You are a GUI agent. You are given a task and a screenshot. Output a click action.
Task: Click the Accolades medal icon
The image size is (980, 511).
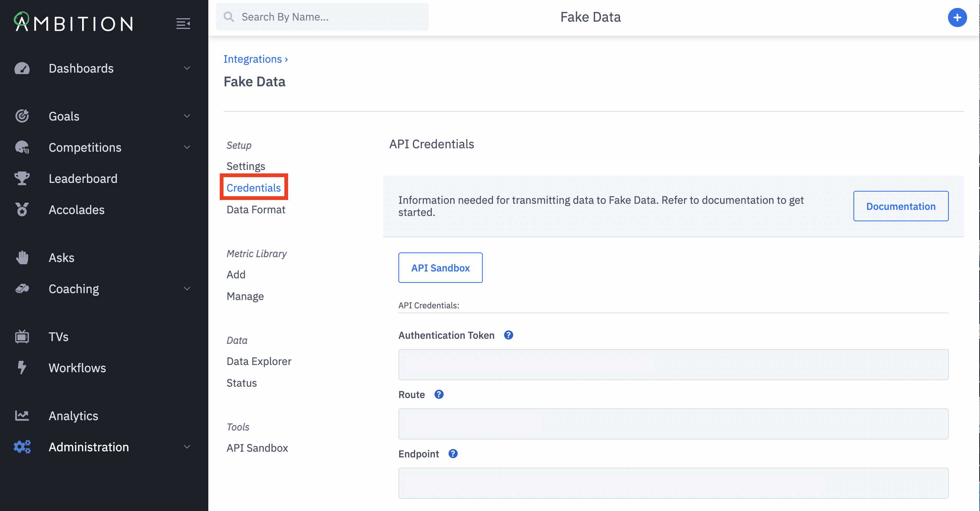pyautogui.click(x=22, y=209)
